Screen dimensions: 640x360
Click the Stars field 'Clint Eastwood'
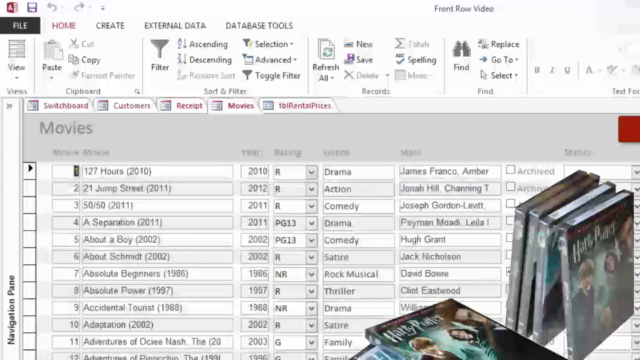tap(450, 291)
